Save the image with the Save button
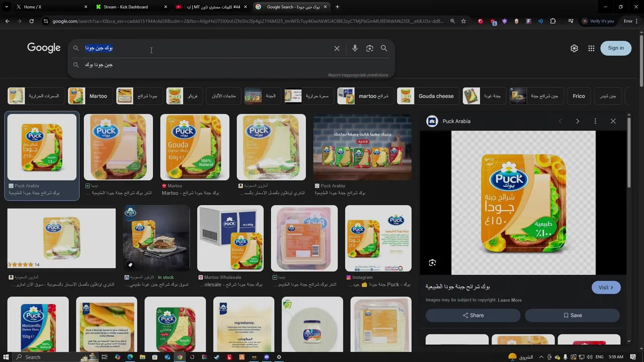The width and height of the screenshot is (644, 362). pos(573,315)
